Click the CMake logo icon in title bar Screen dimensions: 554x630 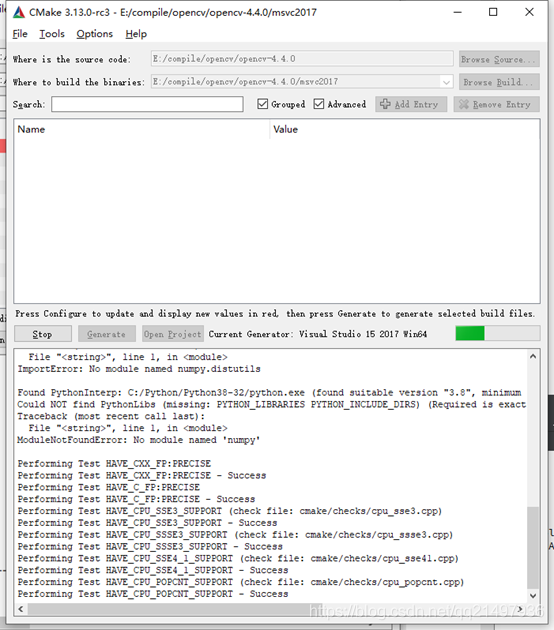coord(19,12)
